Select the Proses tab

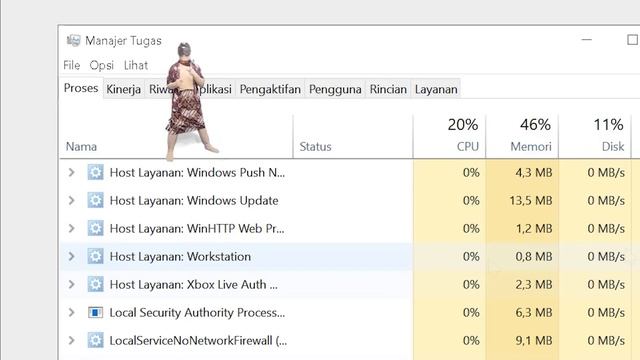coord(81,88)
